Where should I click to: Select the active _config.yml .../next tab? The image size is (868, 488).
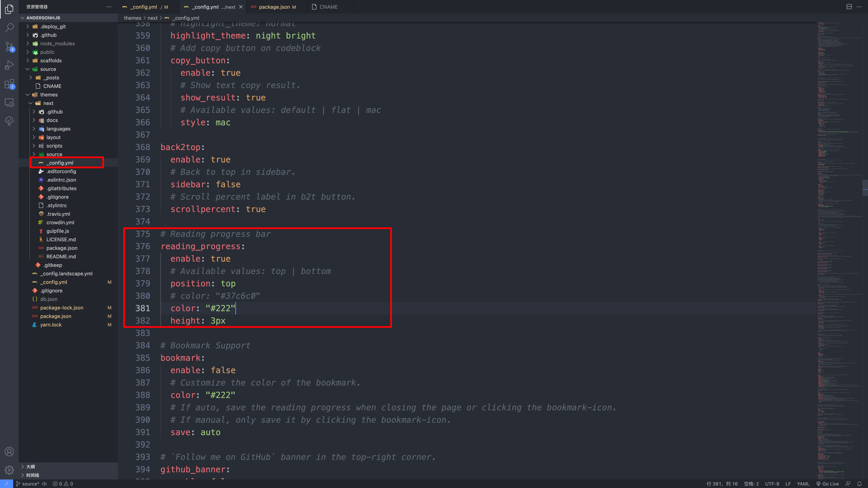tap(213, 7)
